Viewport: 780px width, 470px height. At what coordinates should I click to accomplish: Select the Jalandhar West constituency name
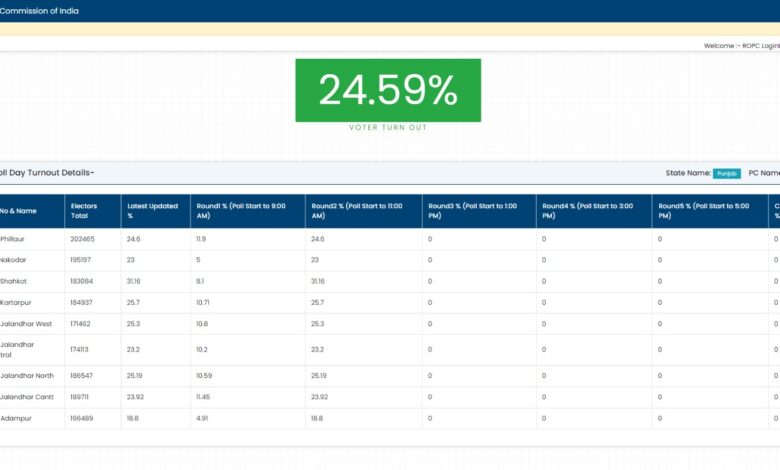pos(26,323)
